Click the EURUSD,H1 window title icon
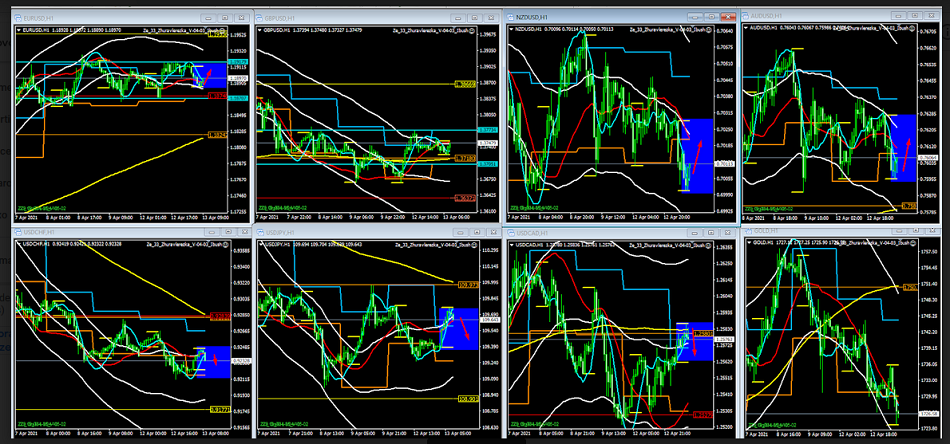Screen dimensions: 950x444 (20, 17)
